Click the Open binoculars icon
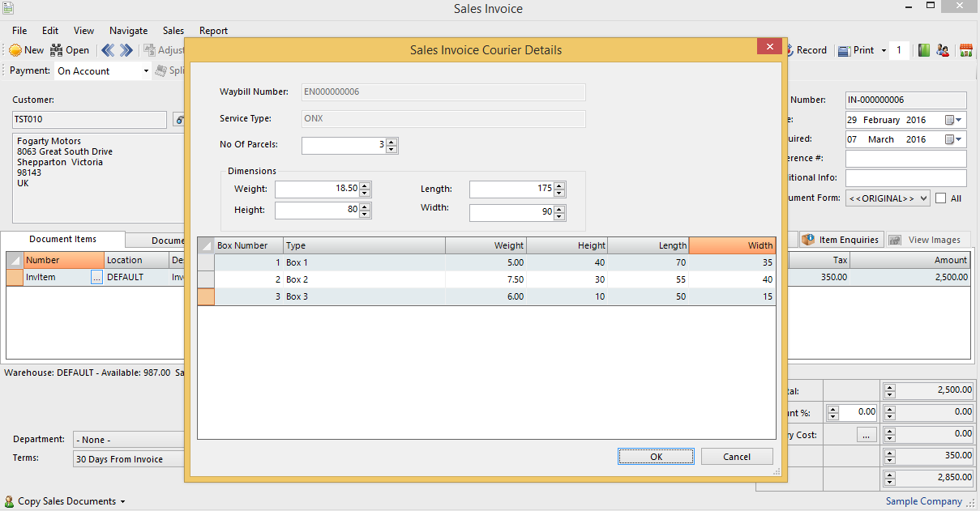 click(x=57, y=50)
